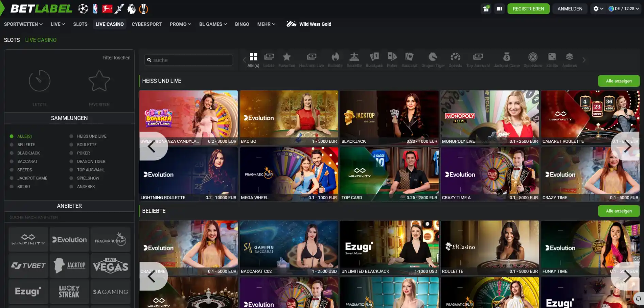Expand the SPORTWETTEN dropdown menu
644x308 pixels.
coord(23,24)
